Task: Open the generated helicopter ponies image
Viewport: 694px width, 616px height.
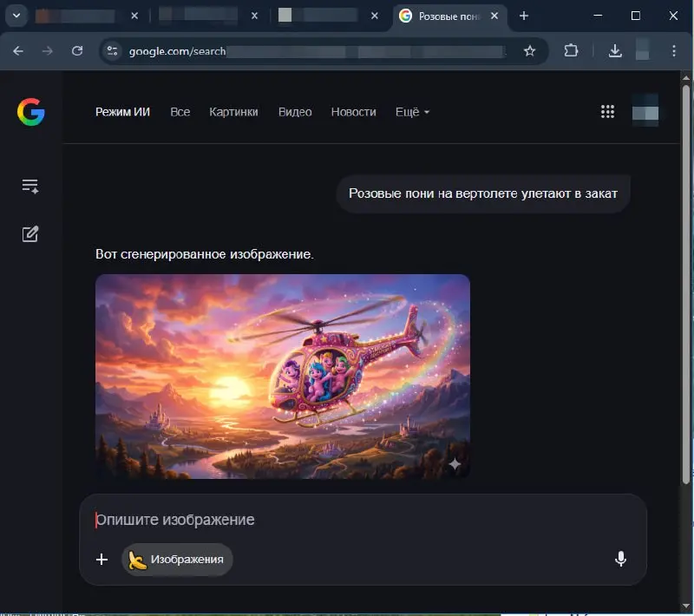Action: (283, 377)
